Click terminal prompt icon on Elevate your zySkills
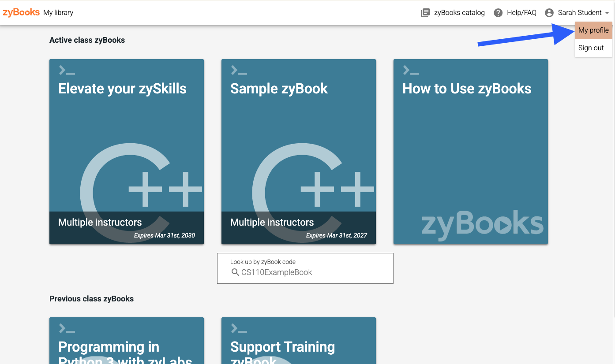615x364 pixels. 67,70
